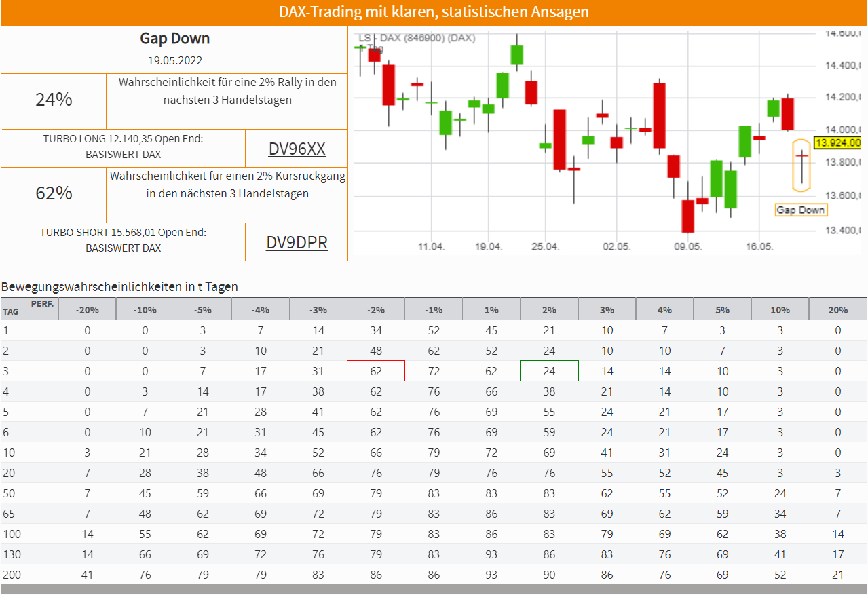Select row label 10 in the TAG column

tap(9, 453)
